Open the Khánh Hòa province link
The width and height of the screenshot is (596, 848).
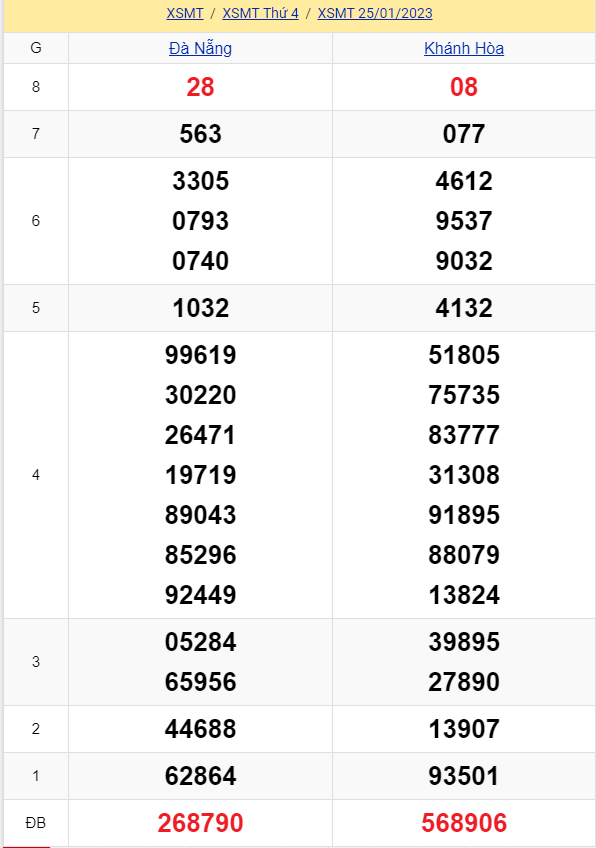pyautogui.click(x=464, y=48)
